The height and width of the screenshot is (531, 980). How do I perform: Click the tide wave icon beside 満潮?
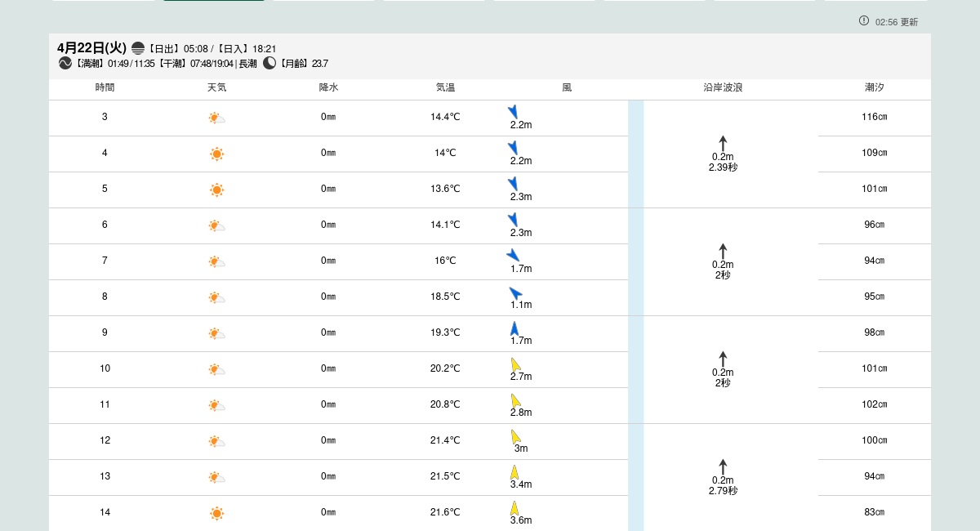pyautogui.click(x=65, y=63)
